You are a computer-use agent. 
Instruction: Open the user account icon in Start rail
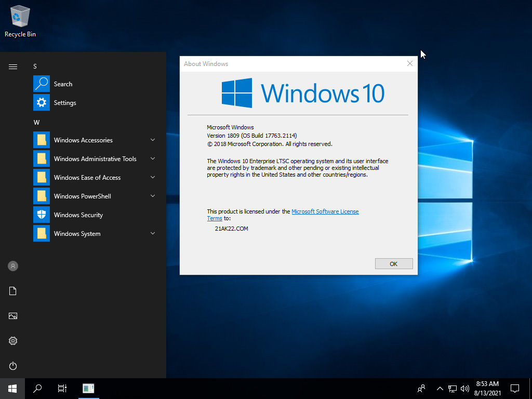pyautogui.click(x=13, y=266)
